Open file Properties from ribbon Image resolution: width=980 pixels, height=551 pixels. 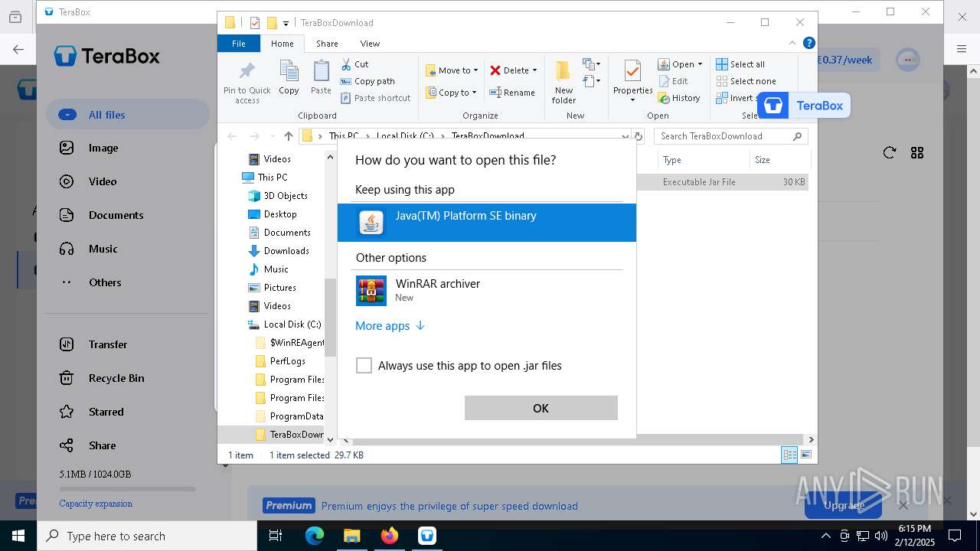point(632,82)
